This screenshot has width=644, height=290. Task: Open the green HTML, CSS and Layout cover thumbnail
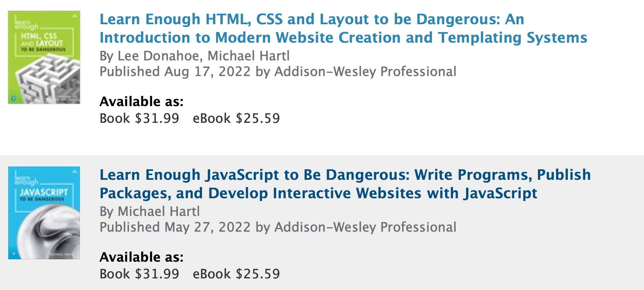tap(44, 57)
